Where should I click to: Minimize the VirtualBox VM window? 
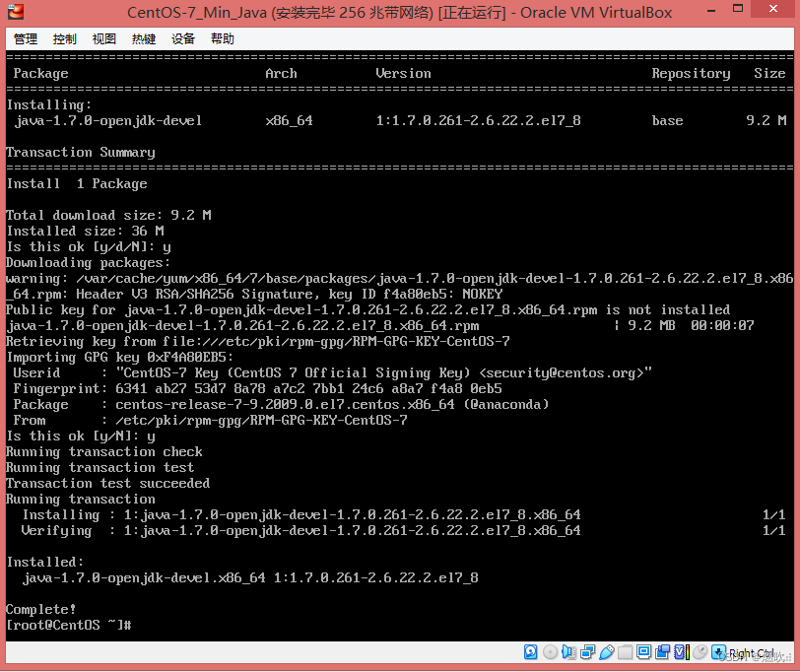[x=711, y=10]
